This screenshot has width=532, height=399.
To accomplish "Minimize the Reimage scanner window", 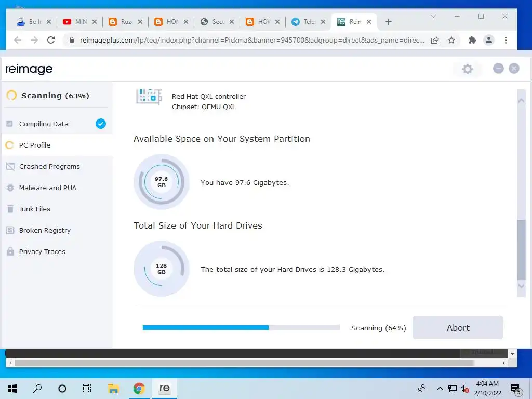I will [x=498, y=69].
